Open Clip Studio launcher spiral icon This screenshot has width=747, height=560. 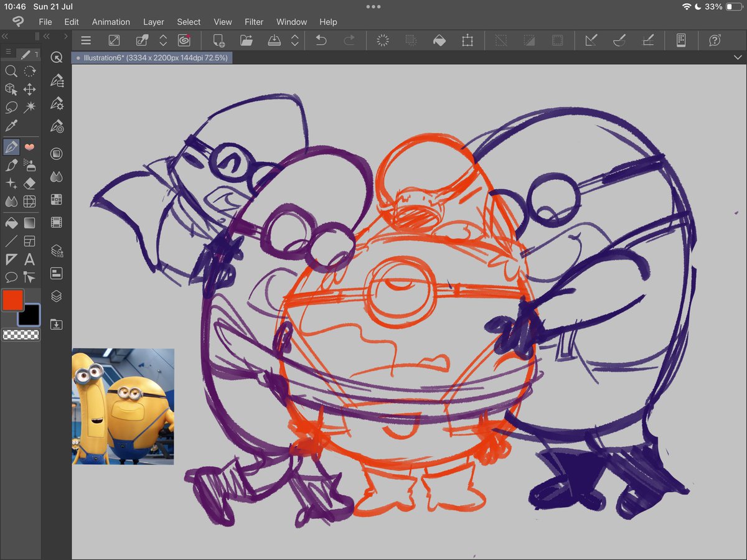tap(184, 40)
